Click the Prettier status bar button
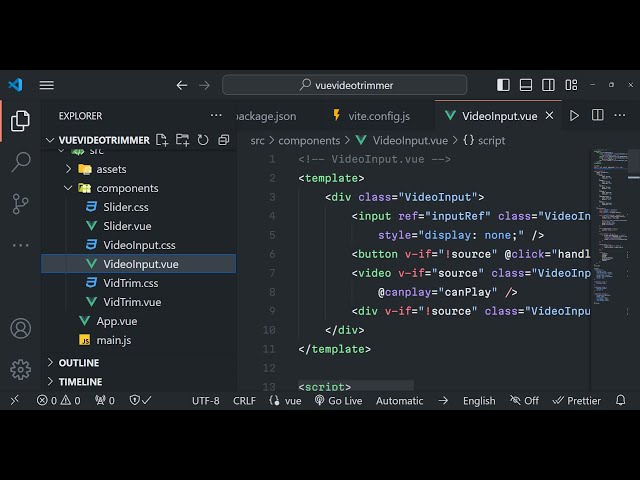The height and width of the screenshot is (480, 640). pos(576,400)
